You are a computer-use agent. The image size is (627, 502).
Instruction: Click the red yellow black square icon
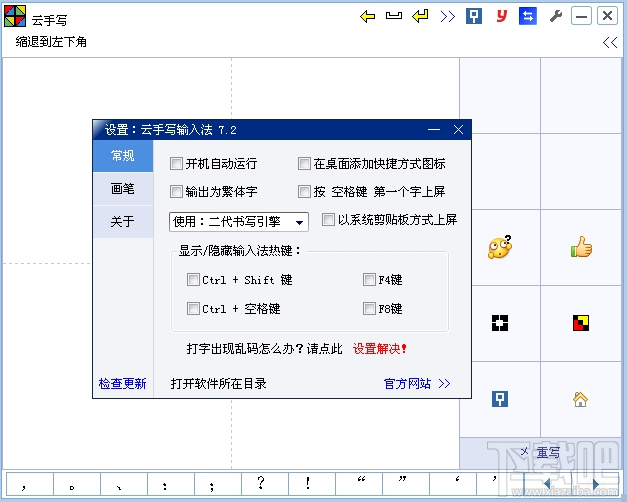pos(581,323)
